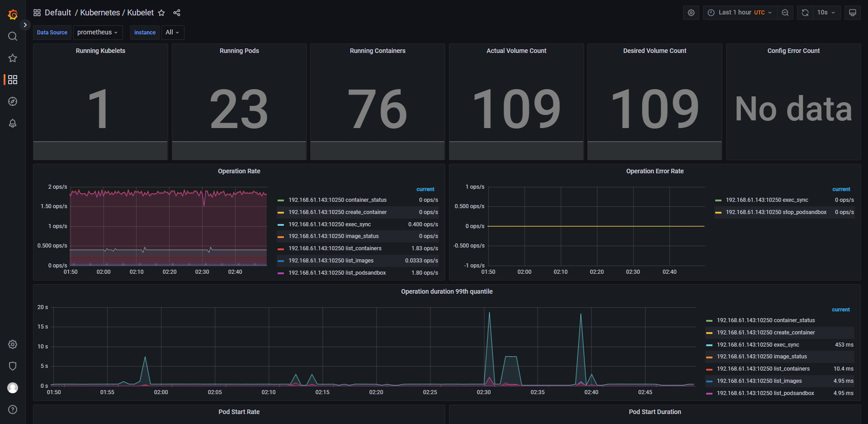
Task: Open the Running Pods panel title menu
Action: click(x=239, y=51)
